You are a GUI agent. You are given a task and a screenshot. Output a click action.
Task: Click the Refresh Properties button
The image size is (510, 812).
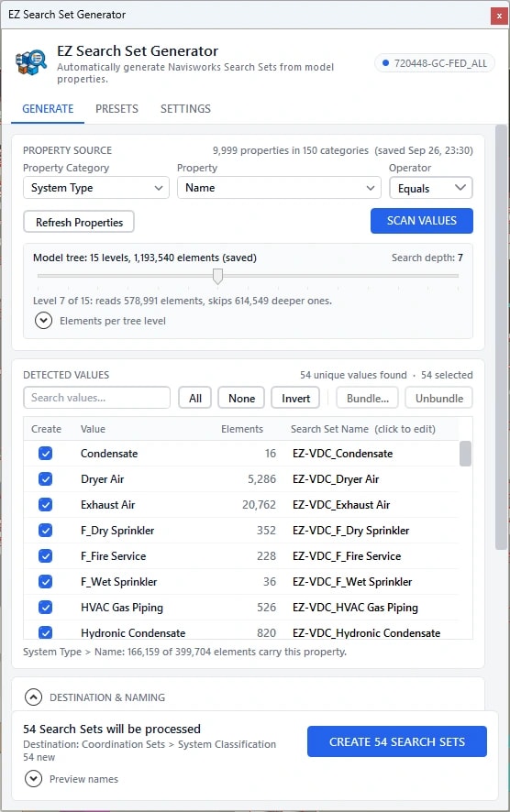pos(79,222)
